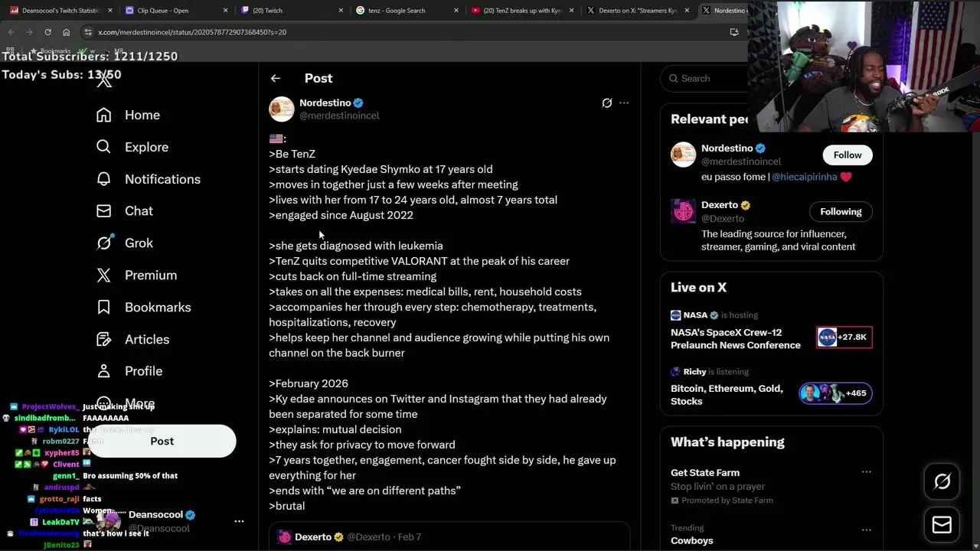The height and width of the screenshot is (551, 980).
Task: Open Cowboys trending topic
Action: (692, 540)
